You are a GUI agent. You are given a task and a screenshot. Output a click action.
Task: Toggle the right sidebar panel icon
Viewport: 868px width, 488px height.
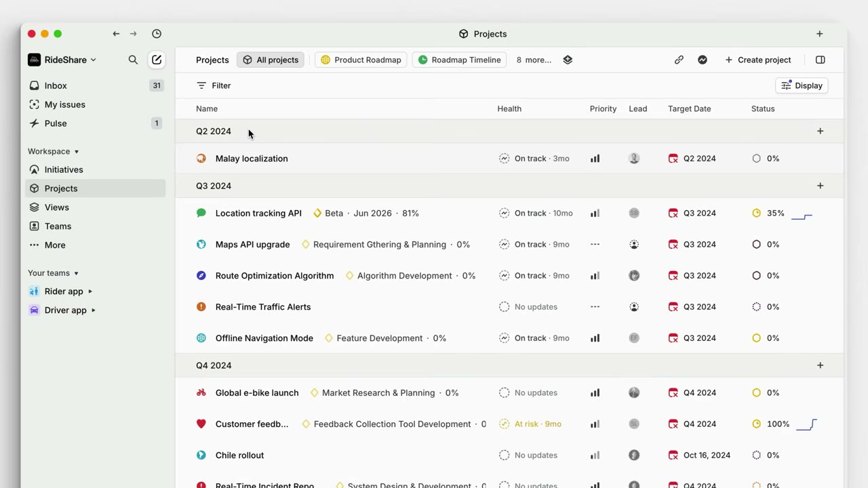tap(821, 60)
